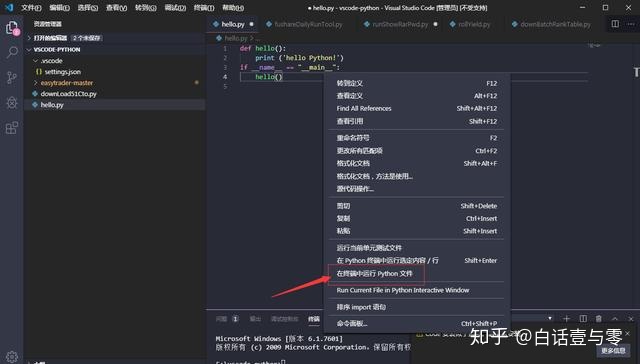Choose 在终端中运行 Python 文件
Screen dimensions: 640x364
tap(416, 273)
